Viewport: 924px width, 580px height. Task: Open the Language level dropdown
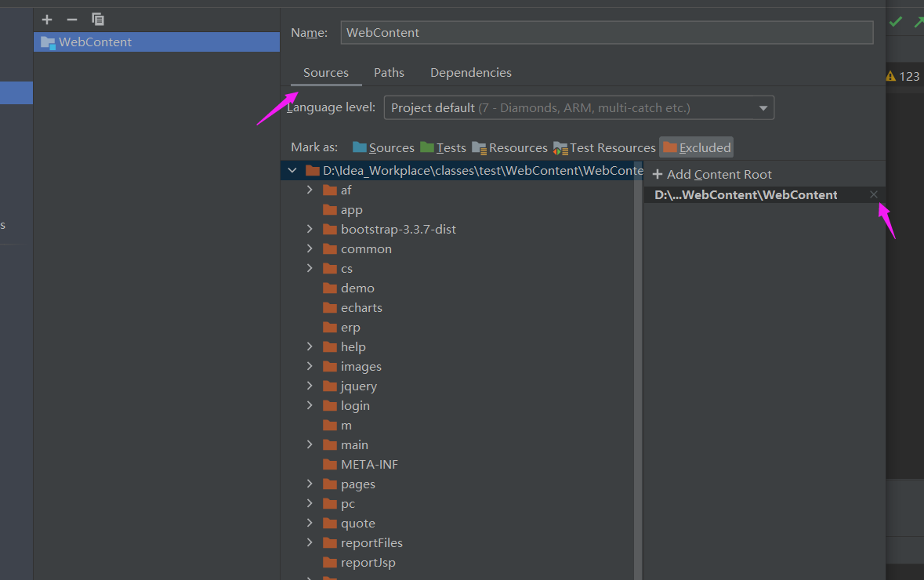point(578,108)
